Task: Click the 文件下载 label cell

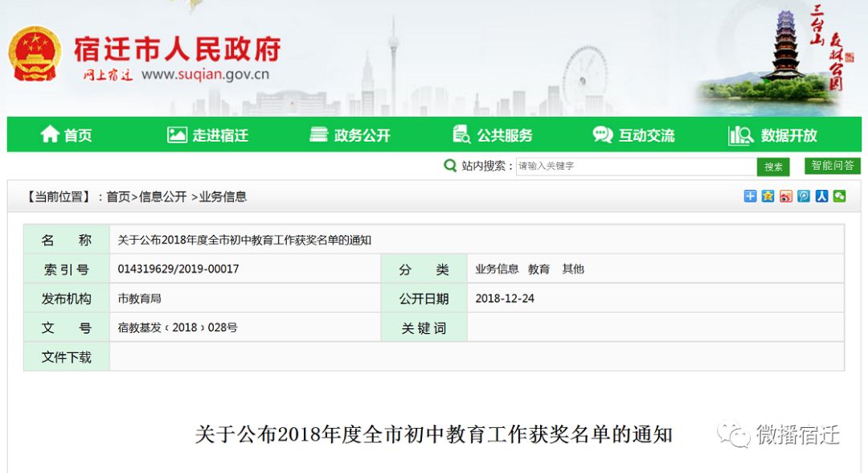Action: click(67, 357)
